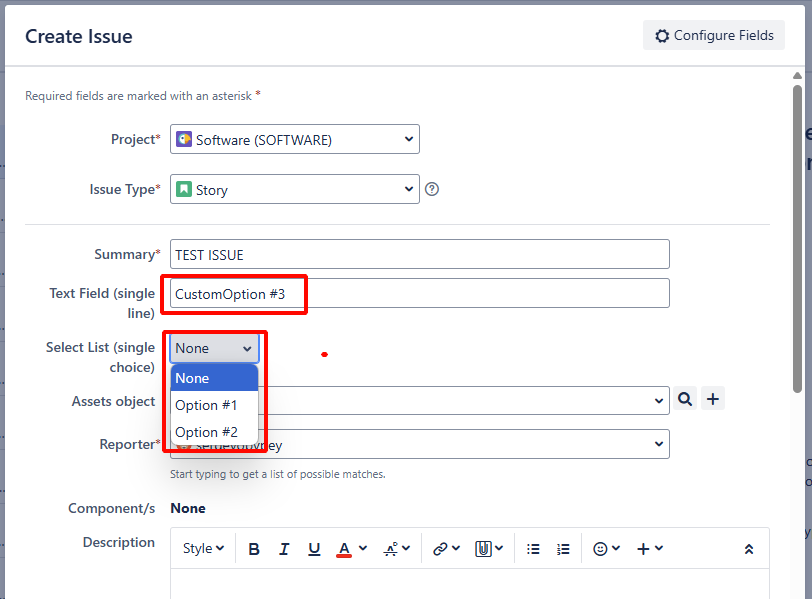Open the Project dropdown showing Software
This screenshot has height=599, width=812.
coord(295,139)
